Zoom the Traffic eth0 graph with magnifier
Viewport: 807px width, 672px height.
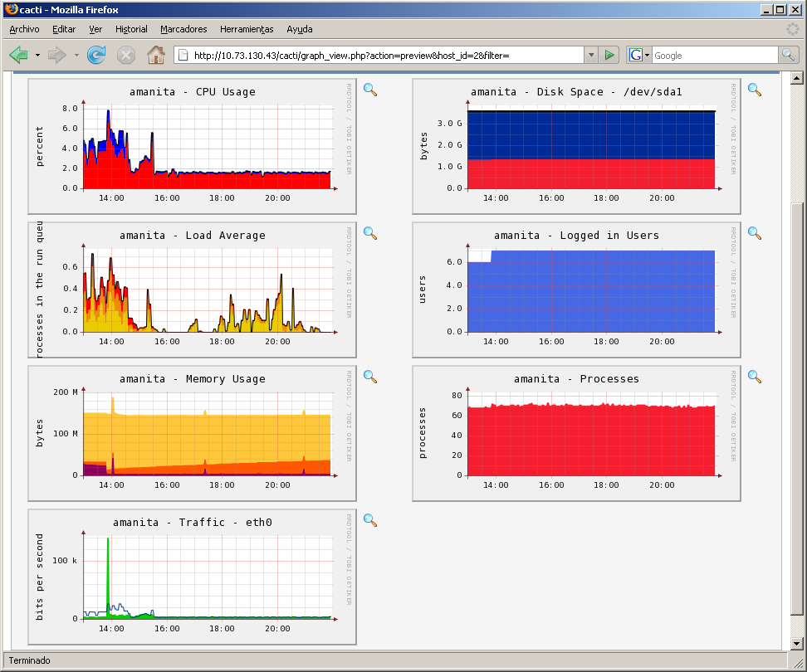[370, 520]
